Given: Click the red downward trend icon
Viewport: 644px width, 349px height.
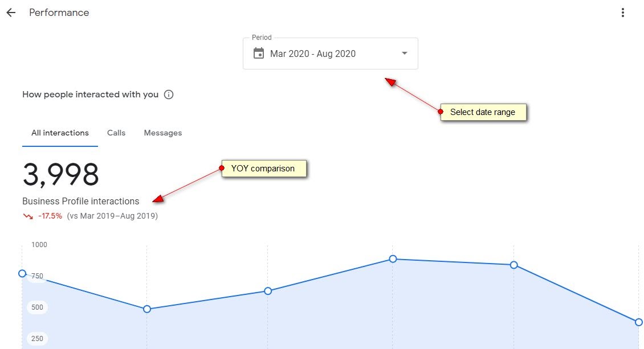Looking at the screenshot, I should click(x=28, y=216).
